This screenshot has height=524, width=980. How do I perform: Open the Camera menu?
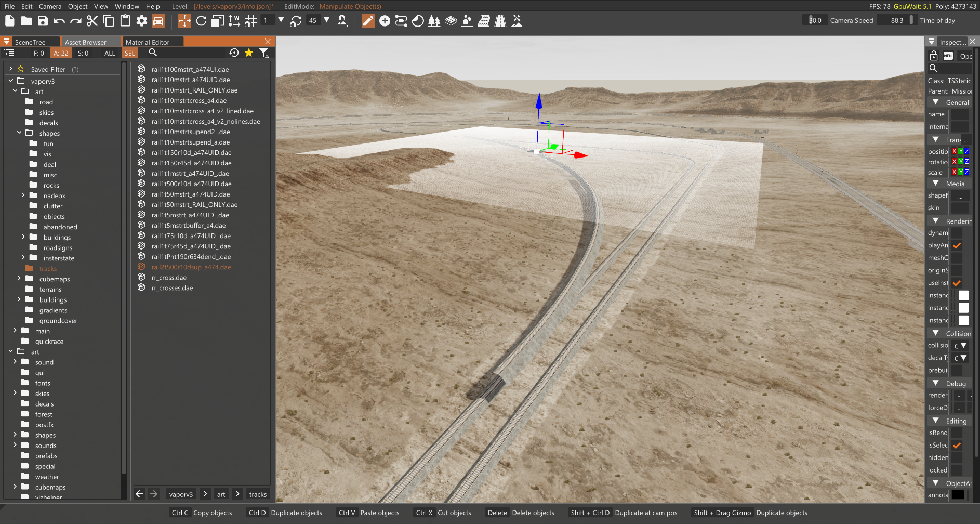50,6
